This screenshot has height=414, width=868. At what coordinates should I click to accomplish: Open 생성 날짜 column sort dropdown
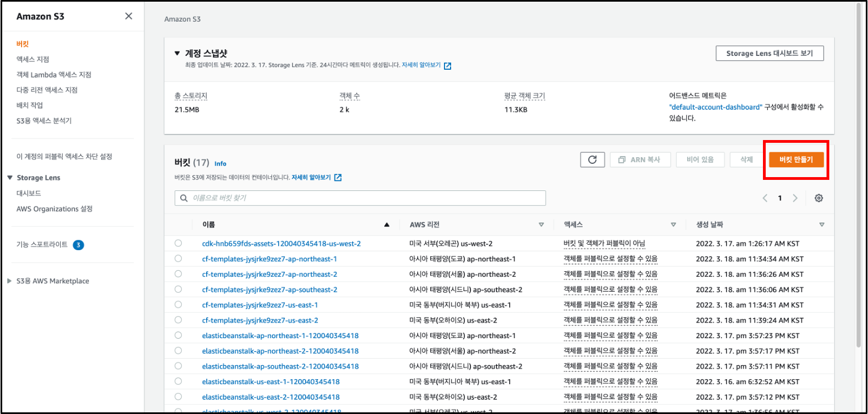coord(822,225)
